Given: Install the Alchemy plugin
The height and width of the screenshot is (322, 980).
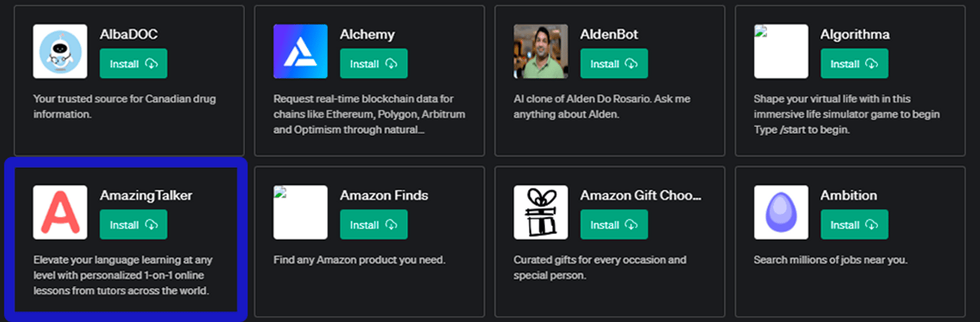Looking at the screenshot, I should (x=374, y=64).
